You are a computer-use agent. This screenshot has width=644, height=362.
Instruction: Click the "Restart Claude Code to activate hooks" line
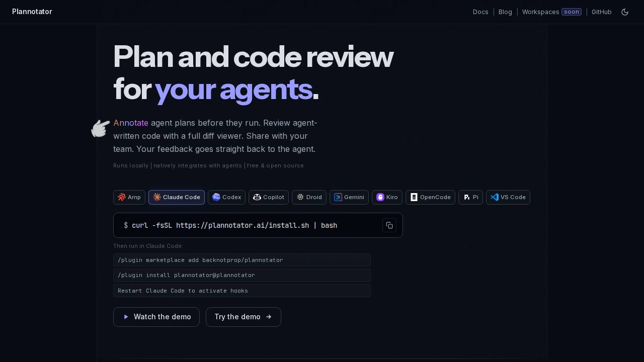(242, 291)
